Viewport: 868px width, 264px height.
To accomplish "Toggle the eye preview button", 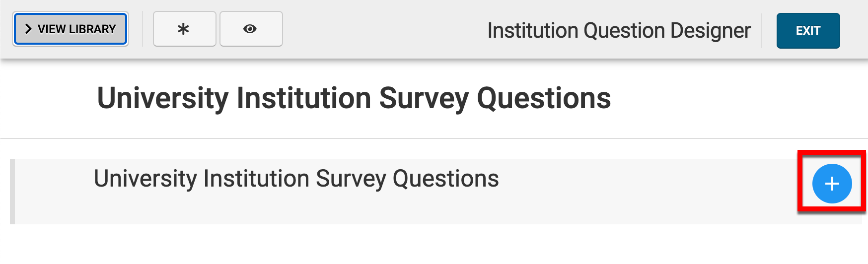I will click(250, 29).
